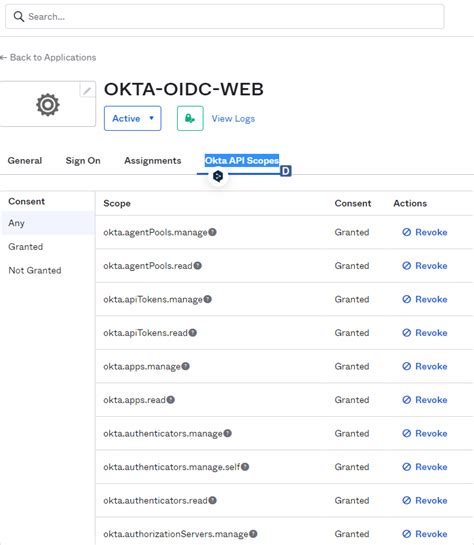Revoke okta.authenticators.read scope
Viewport: 474px width, 545px height.
point(425,500)
